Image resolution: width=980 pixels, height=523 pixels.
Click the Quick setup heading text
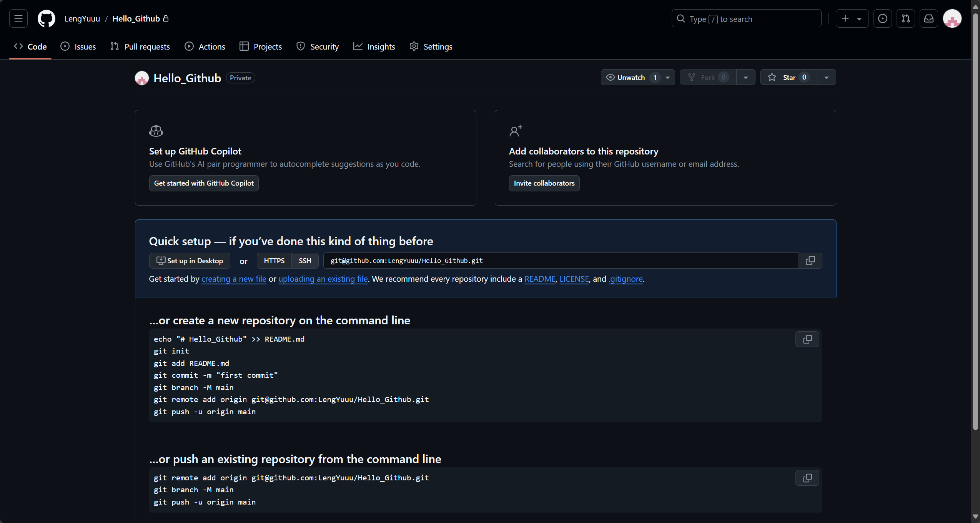291,241
